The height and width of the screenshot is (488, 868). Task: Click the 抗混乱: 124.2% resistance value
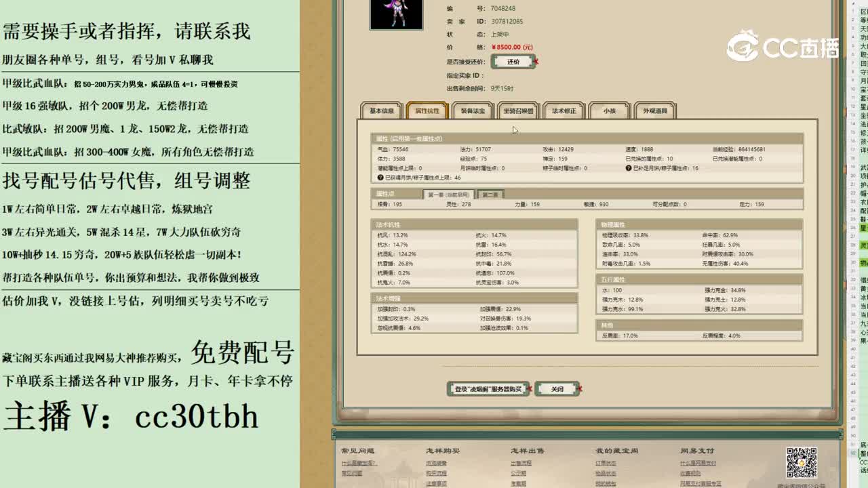[397, 254]
